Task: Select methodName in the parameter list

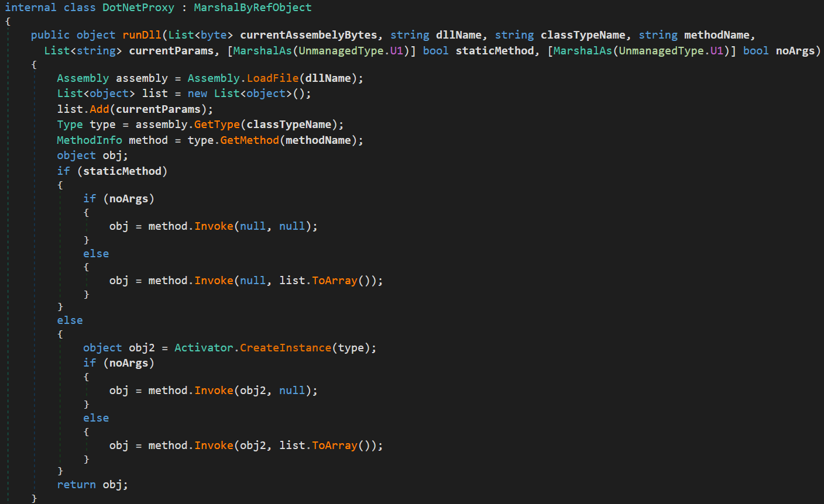Action: (x=717, y=35)
